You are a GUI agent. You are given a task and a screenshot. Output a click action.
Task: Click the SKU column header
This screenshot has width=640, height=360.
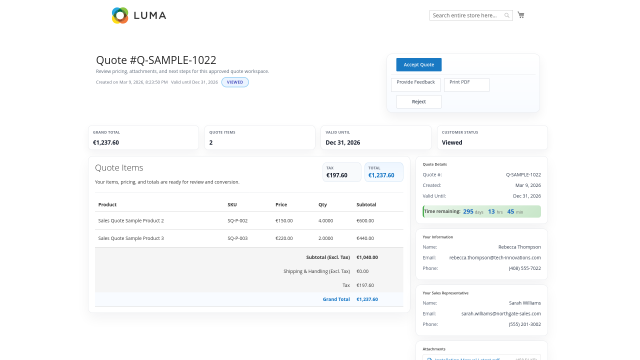click(x=232, y=204)
